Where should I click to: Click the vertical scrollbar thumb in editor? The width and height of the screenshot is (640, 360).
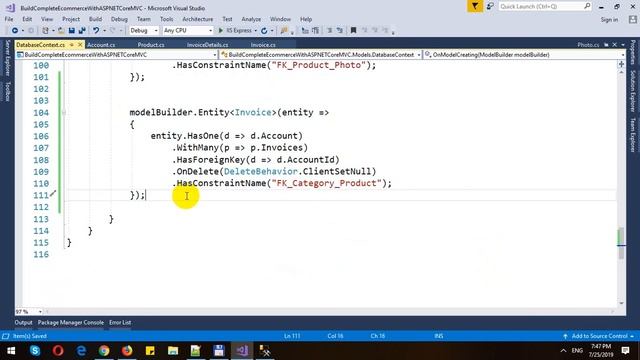pos(621,243)
